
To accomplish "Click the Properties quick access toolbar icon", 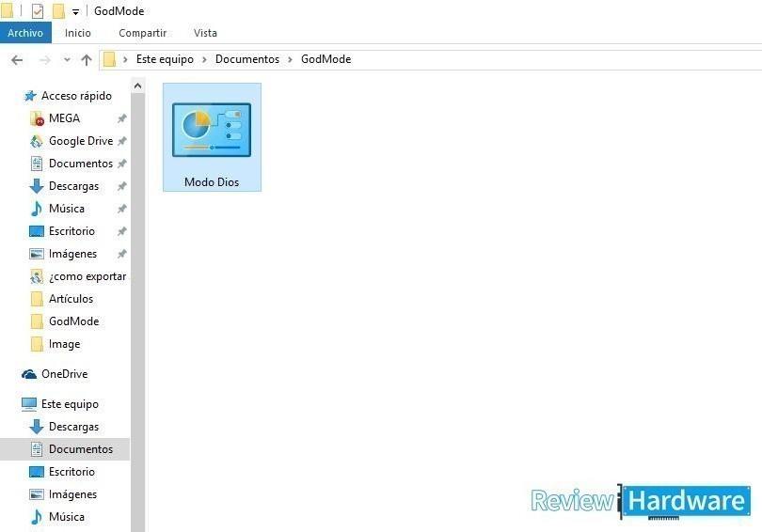I will [x=38, y=10].
